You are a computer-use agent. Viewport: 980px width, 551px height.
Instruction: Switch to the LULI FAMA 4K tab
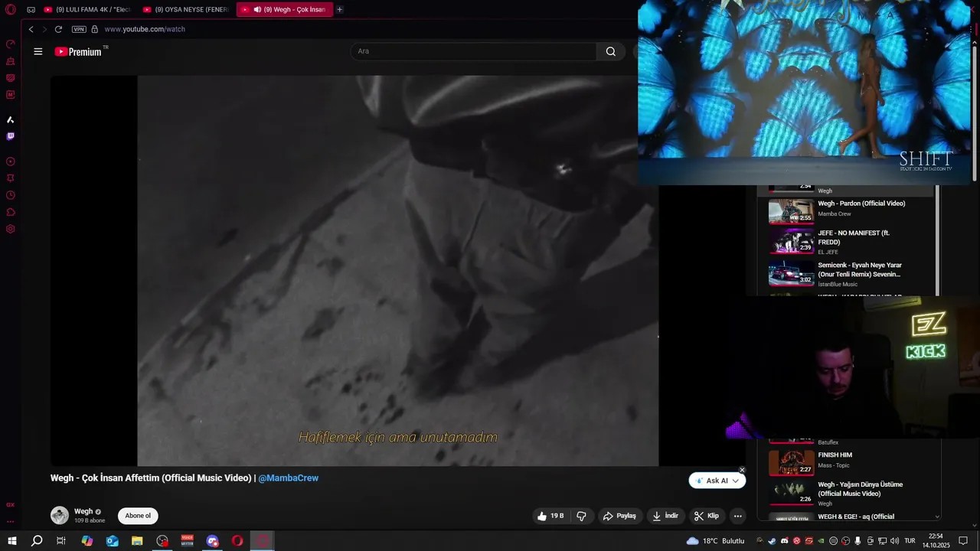click(87, 10)
